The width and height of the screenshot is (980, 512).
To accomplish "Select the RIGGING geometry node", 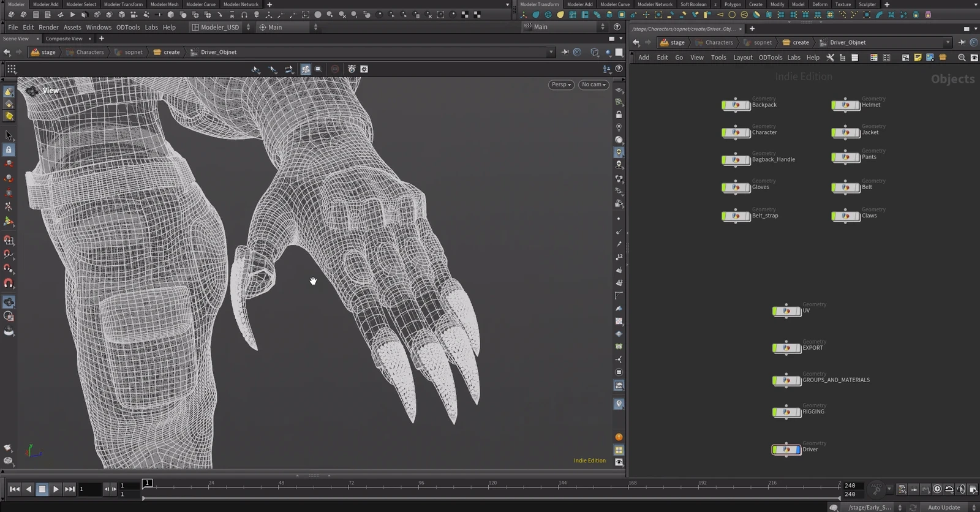I will pos(786,412).
